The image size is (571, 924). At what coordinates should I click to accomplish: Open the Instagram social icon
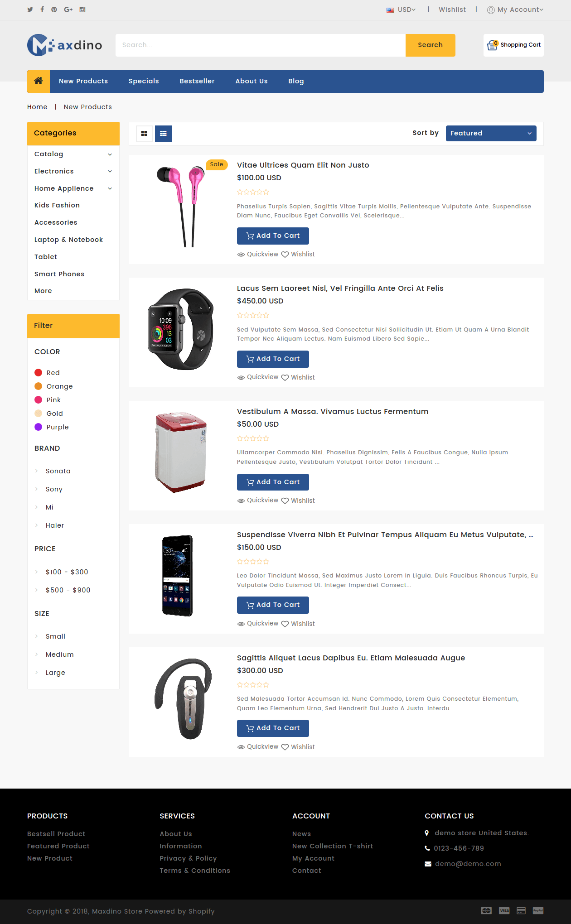coord(82,10)
